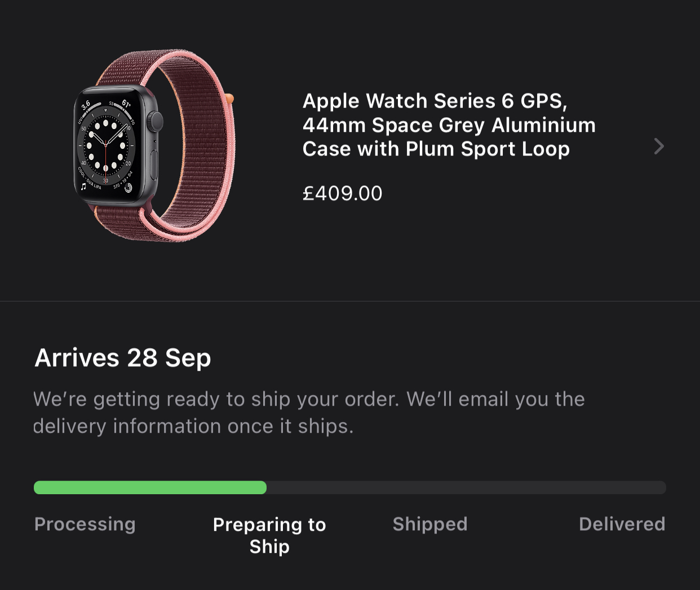Tap the analog clock hands on watch face
This screenshot has width=700, height=590.
[107, 143]
